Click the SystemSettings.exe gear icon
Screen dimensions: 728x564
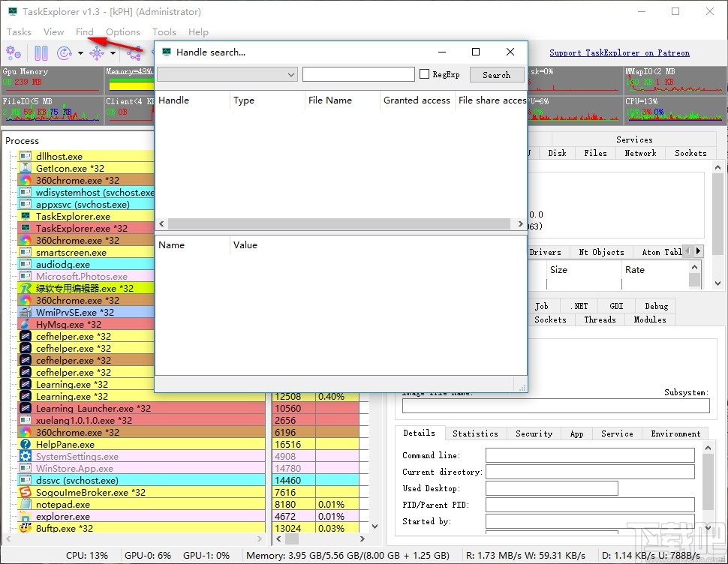point(26,457)
